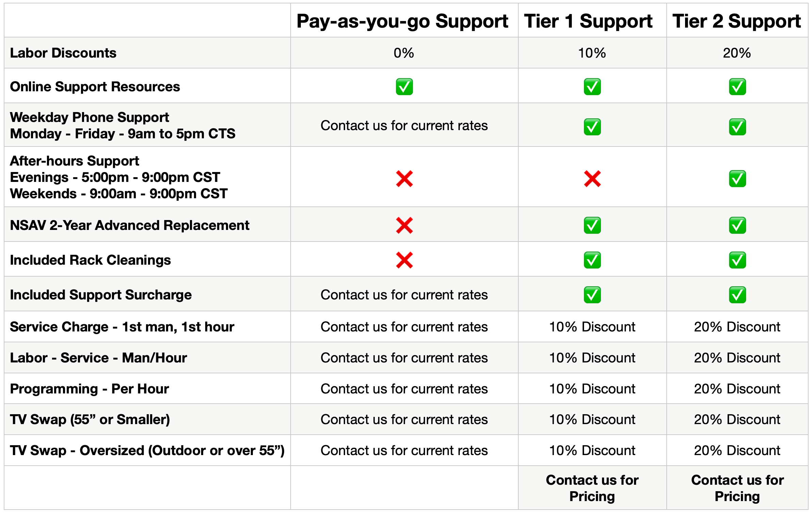Viewport: 812px width, 513px height.
Task: Click red X for Pay-as-you-go NSAV Advanced Replacement
Action: pyautogui.click(x=404, y=226)
